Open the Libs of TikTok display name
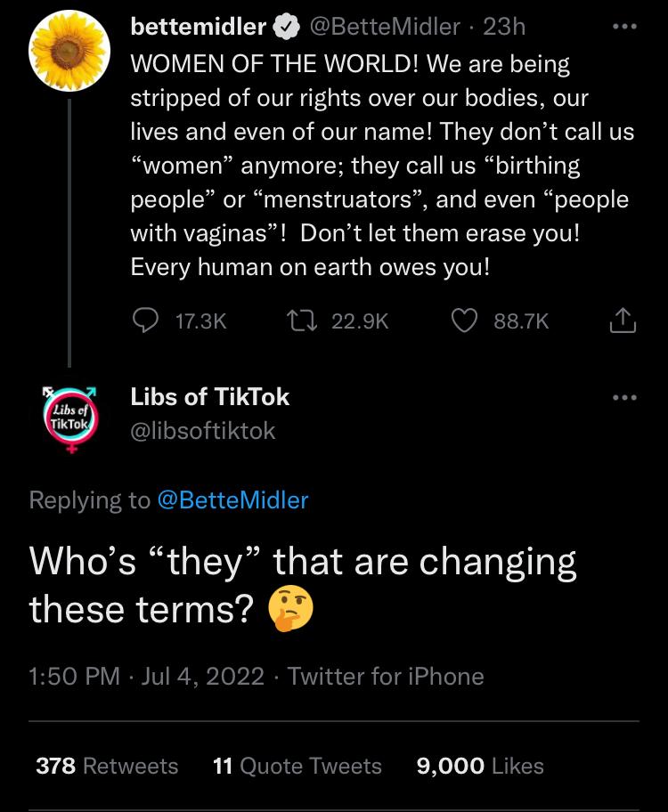 (210, 397)
